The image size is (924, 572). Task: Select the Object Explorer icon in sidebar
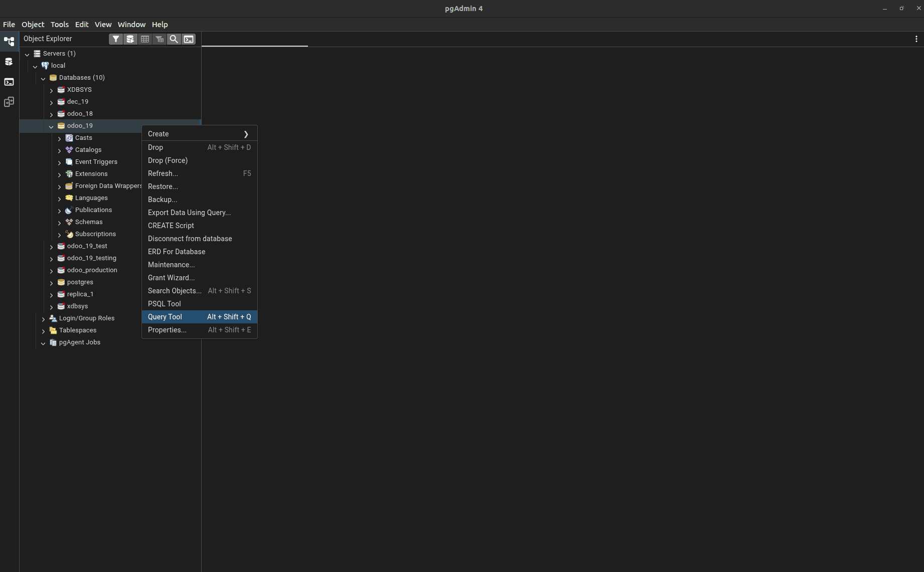9,41
